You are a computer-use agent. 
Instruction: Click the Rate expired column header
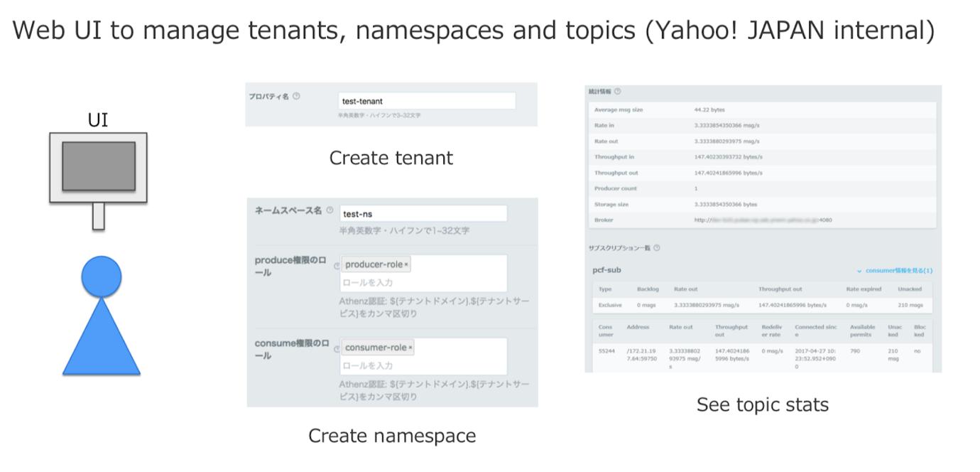tap(864, 289)
